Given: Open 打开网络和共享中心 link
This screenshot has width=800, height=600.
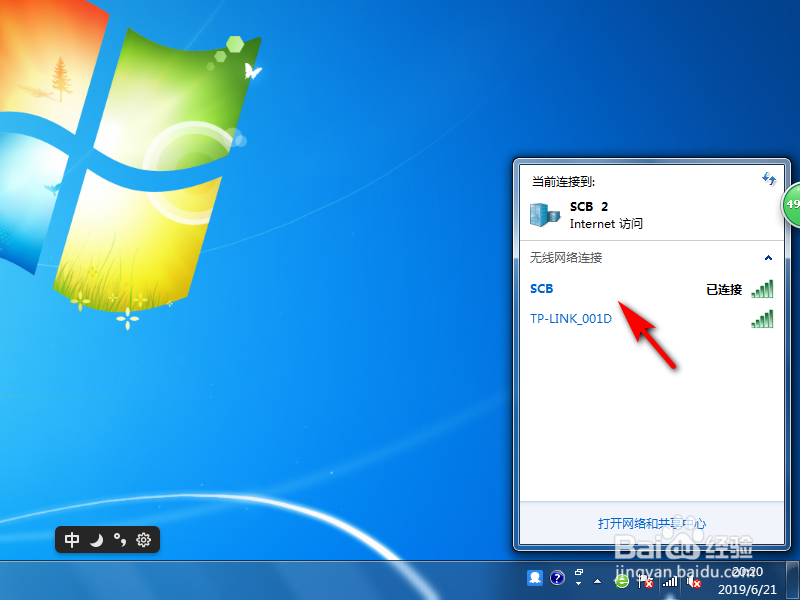Looking at the screenshot, I should point(652,523).
